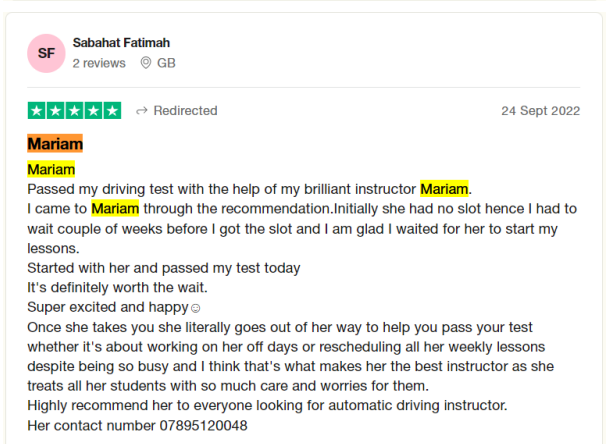615x444 pixels.
Task: Click the smiley emoji after 'happy'
Action: point(195,308)
